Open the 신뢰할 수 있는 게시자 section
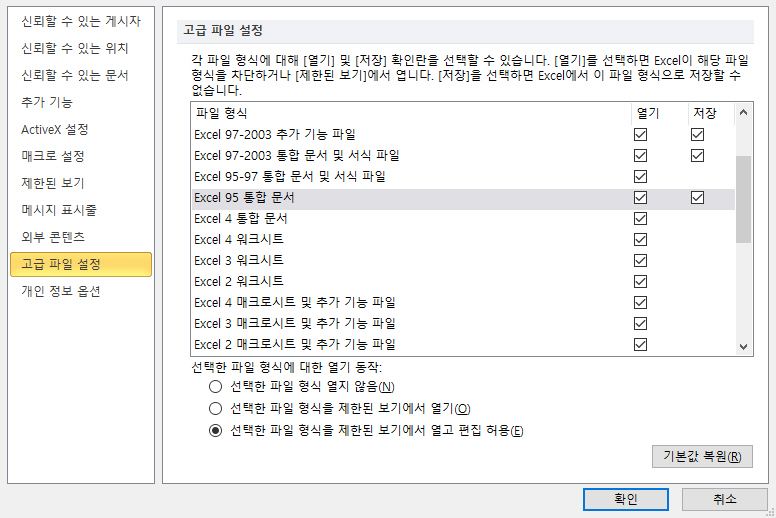The height and width of the screenshot is (518, 776). (81, 21)
